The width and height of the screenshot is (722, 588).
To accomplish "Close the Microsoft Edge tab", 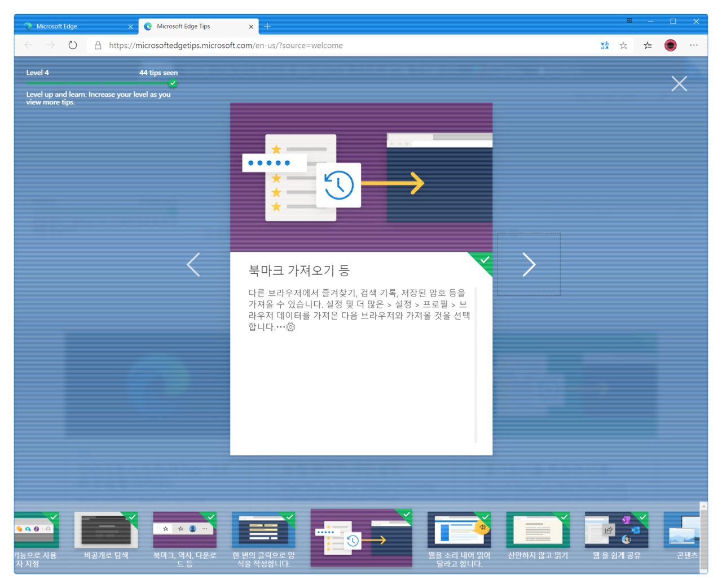I will [130, 26].
